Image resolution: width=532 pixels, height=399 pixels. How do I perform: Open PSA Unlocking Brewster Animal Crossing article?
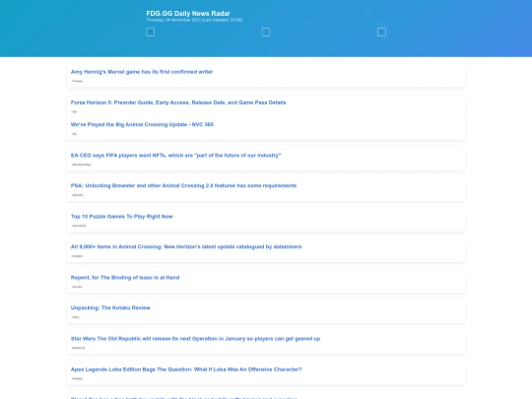coord(183,185)
